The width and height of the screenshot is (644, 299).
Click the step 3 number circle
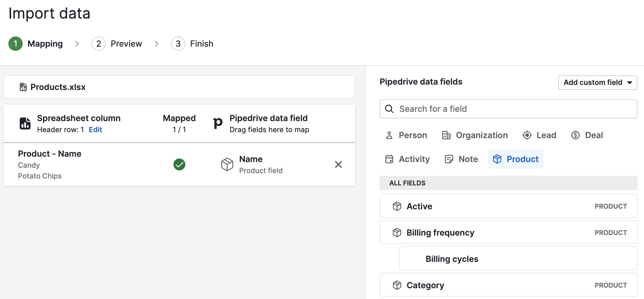pyautogui.click(x=178, y=44)
